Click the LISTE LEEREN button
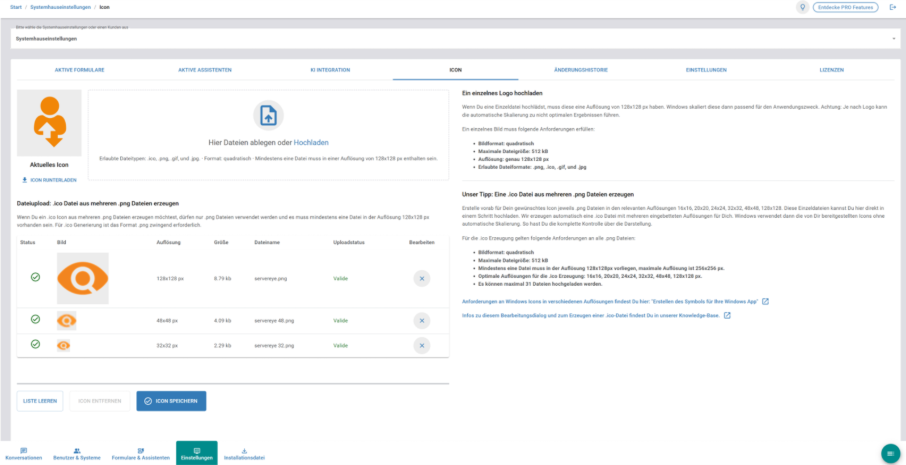The width and height of the screenshot is (906, 465). click(x=40, y=401)
